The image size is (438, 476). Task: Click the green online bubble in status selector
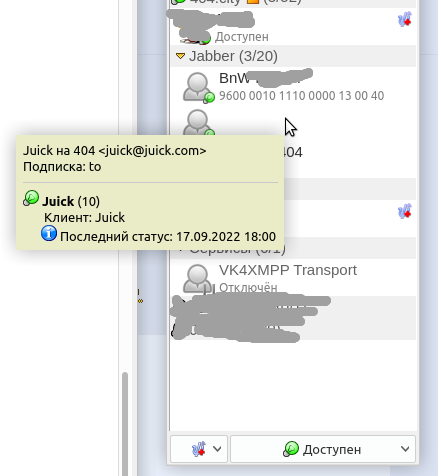pos(291,449)
